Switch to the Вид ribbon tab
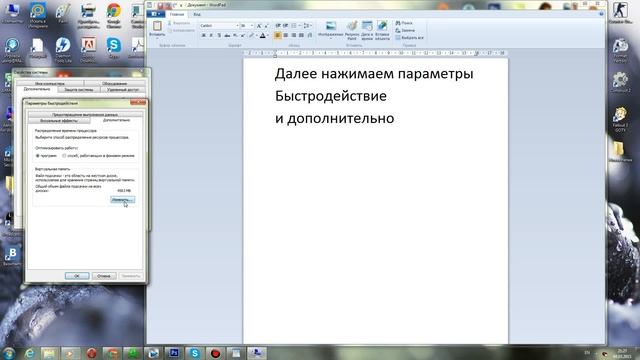The image size is (640, 360). (x=197, y=14)
